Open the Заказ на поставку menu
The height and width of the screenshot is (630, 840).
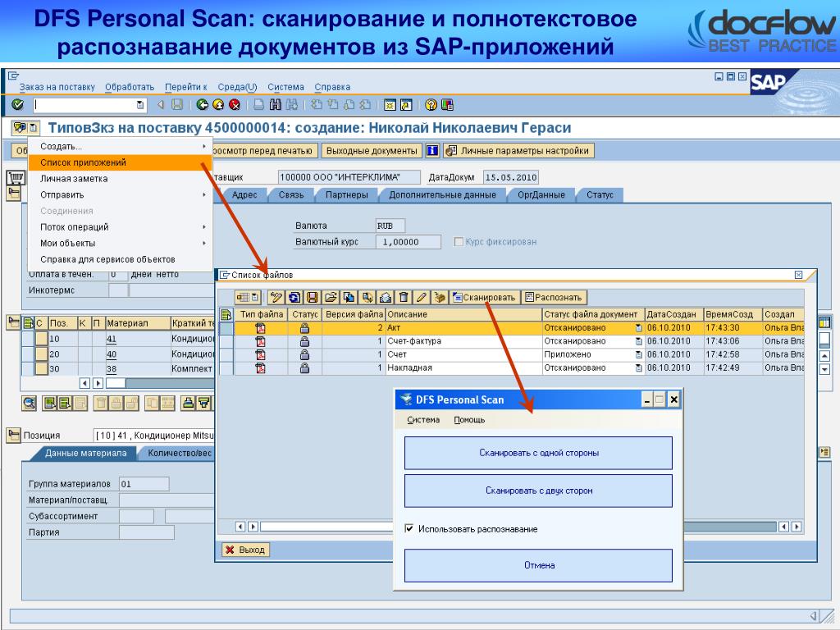point(57,87)
